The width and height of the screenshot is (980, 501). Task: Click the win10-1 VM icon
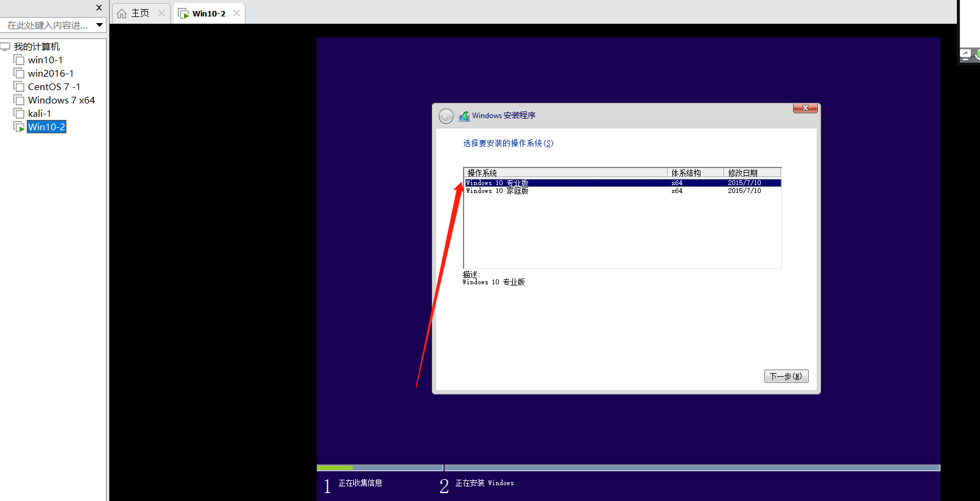coord(19,60)
